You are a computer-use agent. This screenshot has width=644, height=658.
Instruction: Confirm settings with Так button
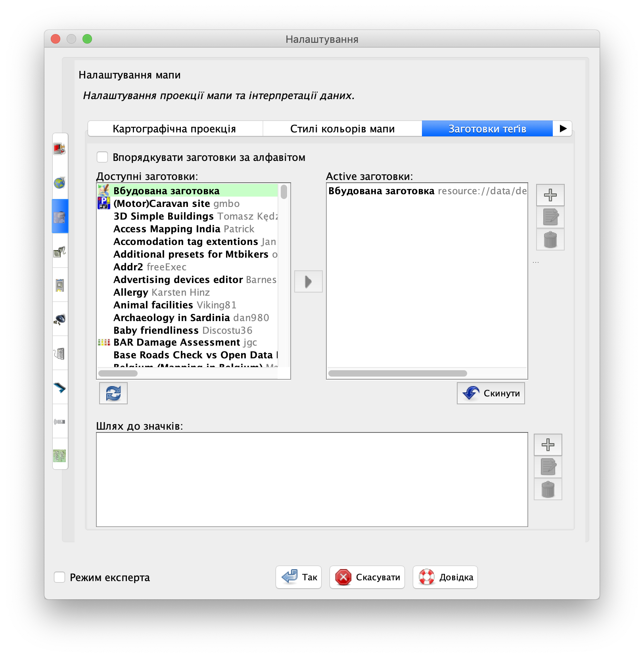click(x=299, y=577)
